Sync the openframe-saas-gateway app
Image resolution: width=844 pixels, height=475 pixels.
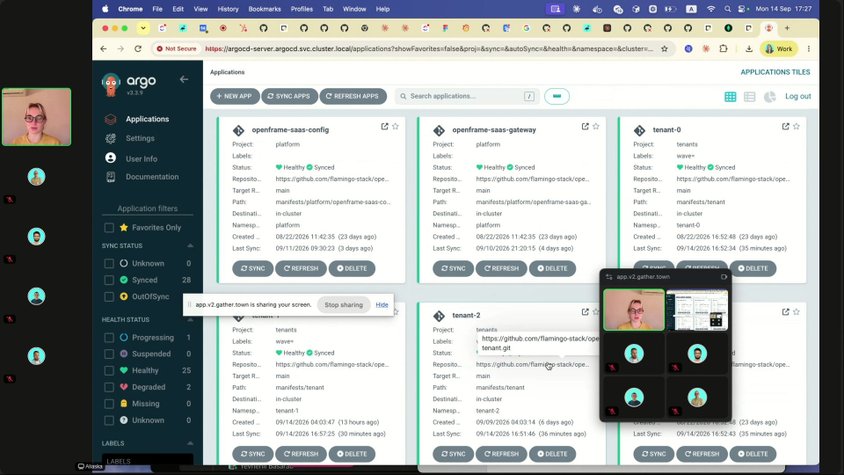453,268
